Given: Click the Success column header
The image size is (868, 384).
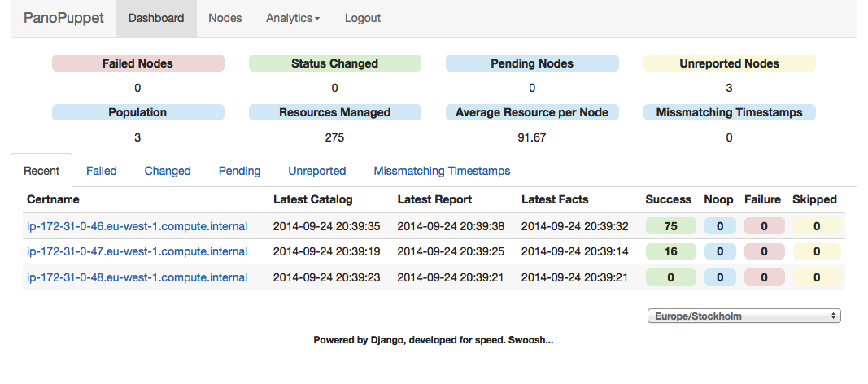Looking at the screenshot, I should (668, 199).
